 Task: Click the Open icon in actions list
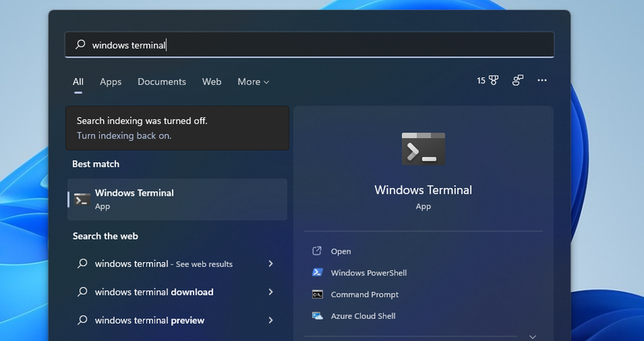317,251
